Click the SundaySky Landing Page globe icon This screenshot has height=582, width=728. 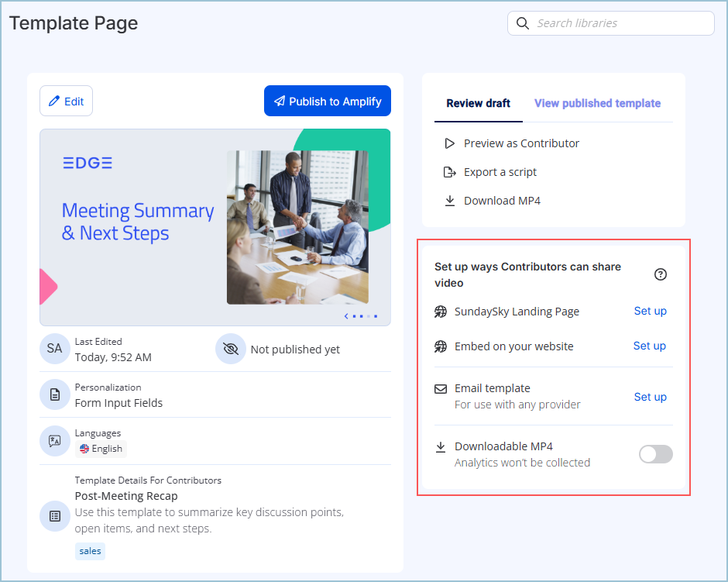point(441,312)
